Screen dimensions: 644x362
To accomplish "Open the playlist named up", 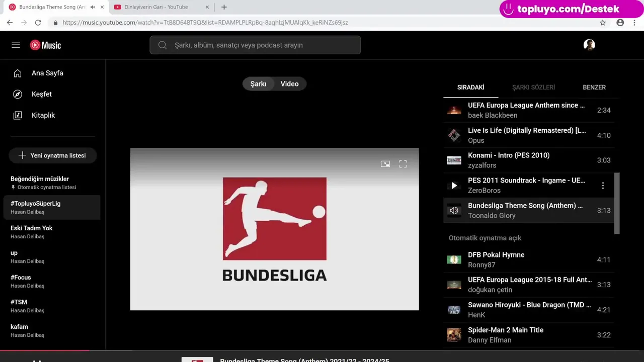I will (x=53, y=257).
